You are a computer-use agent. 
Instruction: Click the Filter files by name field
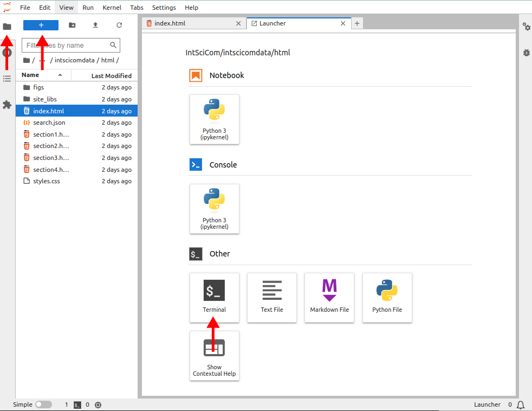pos(71,45)
